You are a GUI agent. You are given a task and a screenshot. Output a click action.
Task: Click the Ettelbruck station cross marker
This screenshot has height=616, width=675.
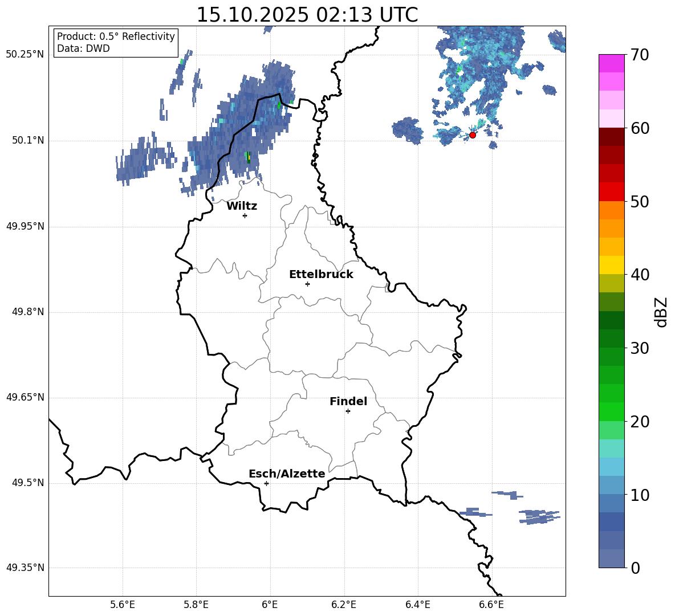pos(307,284)
